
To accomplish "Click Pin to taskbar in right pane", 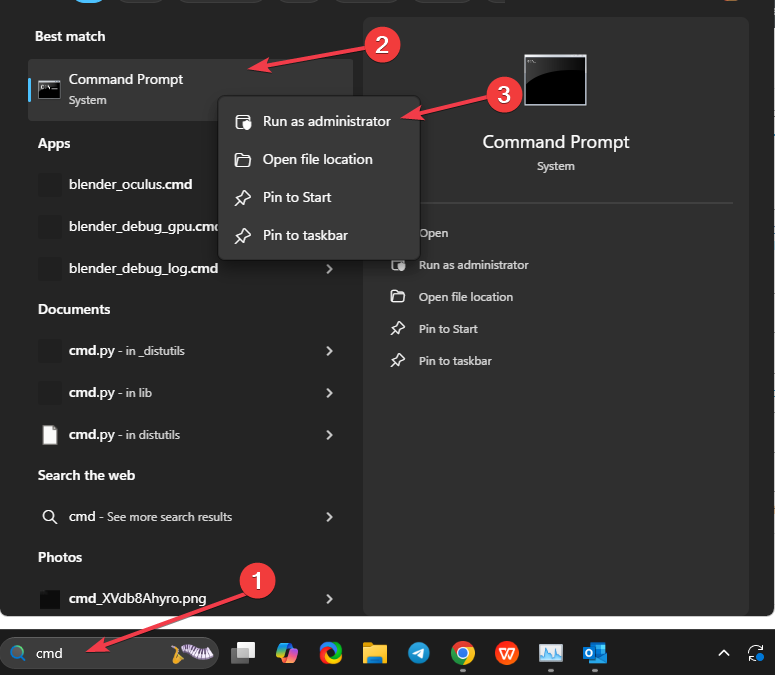I will tap(454, 361).
